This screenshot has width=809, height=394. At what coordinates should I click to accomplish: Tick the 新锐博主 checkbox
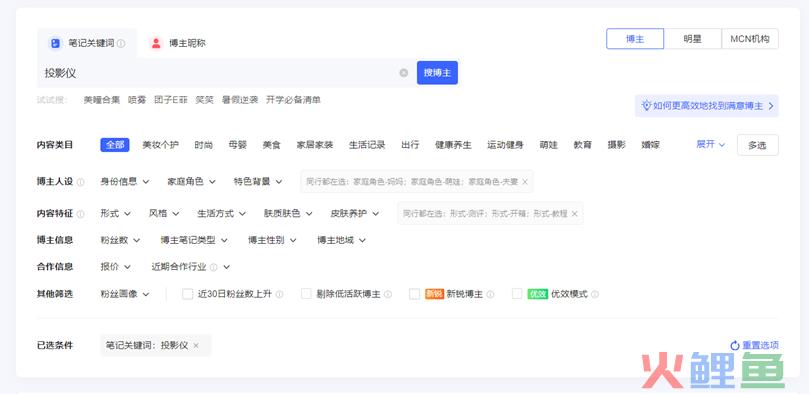pyautogui.click(x=414, y=294)
